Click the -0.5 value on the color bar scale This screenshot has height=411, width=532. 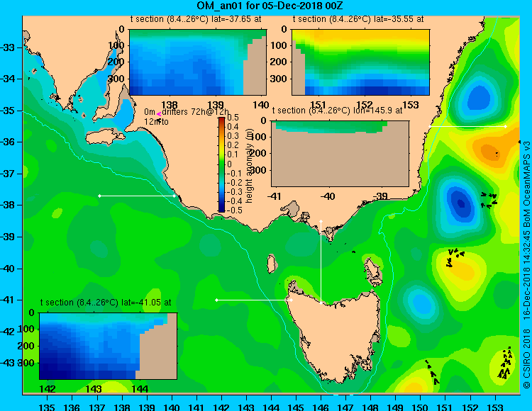(x=235, y=210)
